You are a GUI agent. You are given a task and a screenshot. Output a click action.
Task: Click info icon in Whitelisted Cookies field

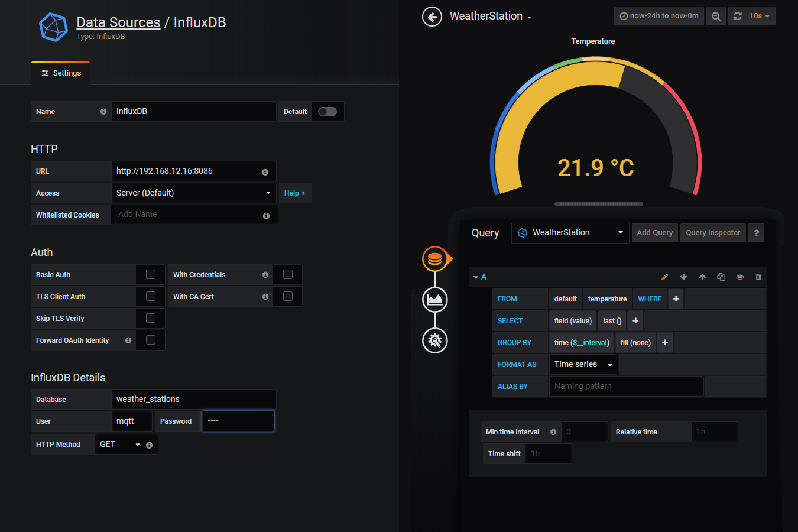coord(266,216)
